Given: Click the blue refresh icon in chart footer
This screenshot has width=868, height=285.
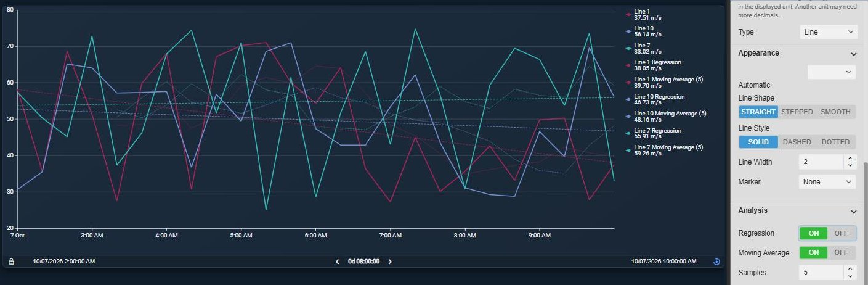Looking at the screenshot, I should [716, 262].
